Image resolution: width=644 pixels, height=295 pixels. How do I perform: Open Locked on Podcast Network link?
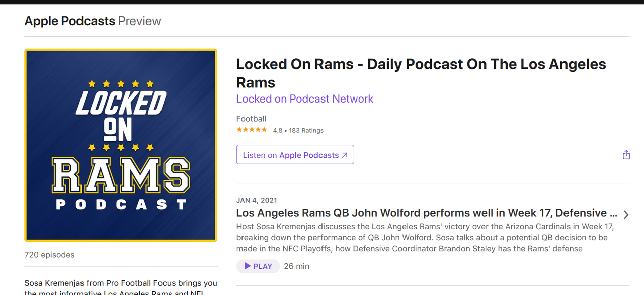point(305,99)
